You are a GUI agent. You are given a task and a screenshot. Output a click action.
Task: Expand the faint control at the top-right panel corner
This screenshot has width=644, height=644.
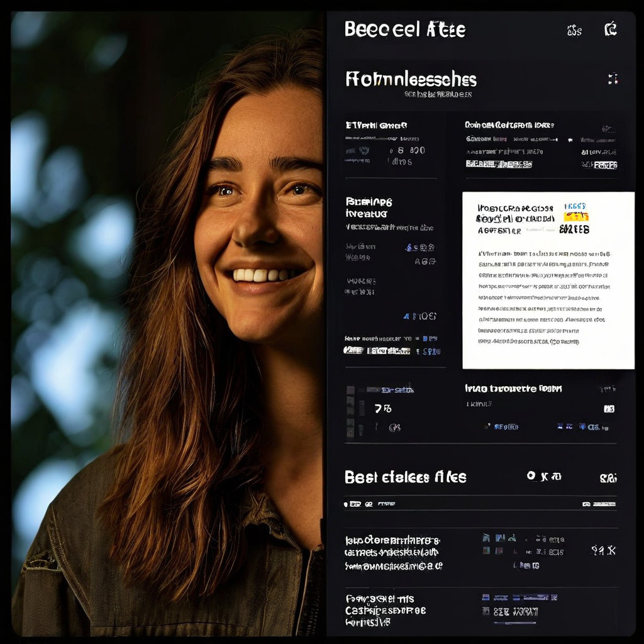pyautogui.click(x=608, y=128)
